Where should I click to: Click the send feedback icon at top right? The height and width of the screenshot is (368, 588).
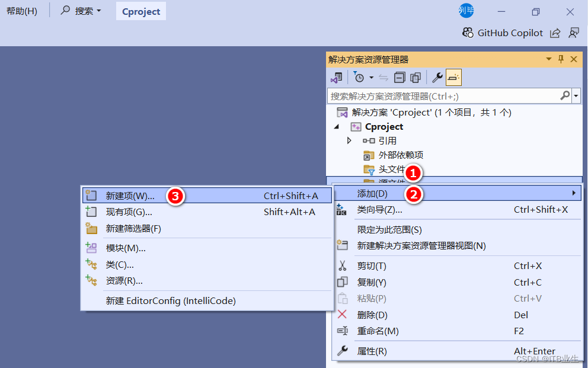tap(574, 33)
